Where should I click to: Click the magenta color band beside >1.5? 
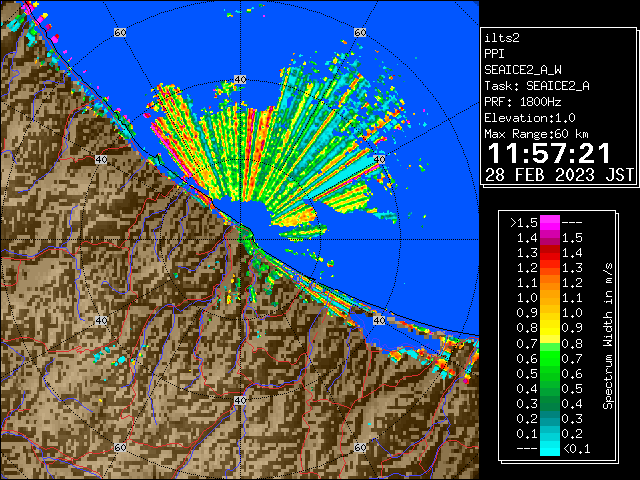click(549, 223)
